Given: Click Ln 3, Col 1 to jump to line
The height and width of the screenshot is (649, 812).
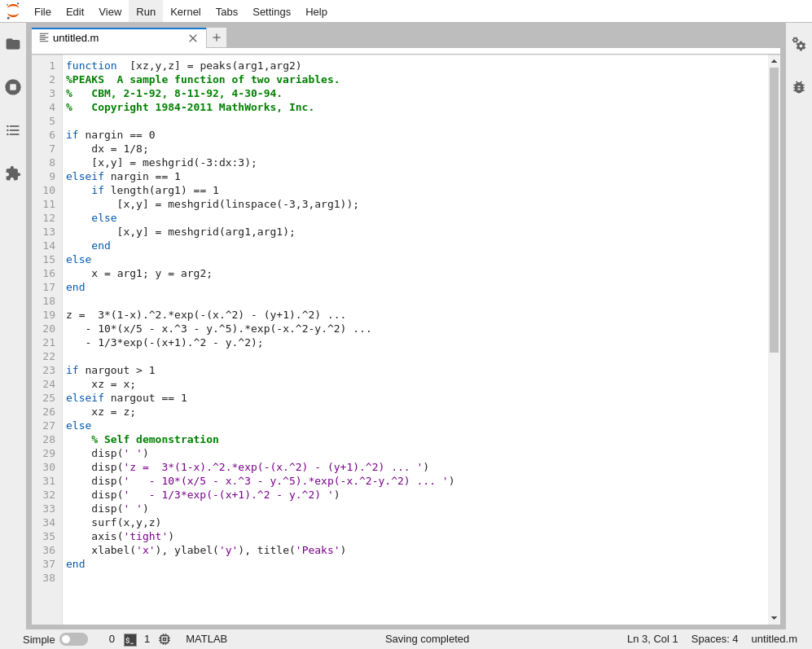Looking at the screenshot, I should pos(652,639).
